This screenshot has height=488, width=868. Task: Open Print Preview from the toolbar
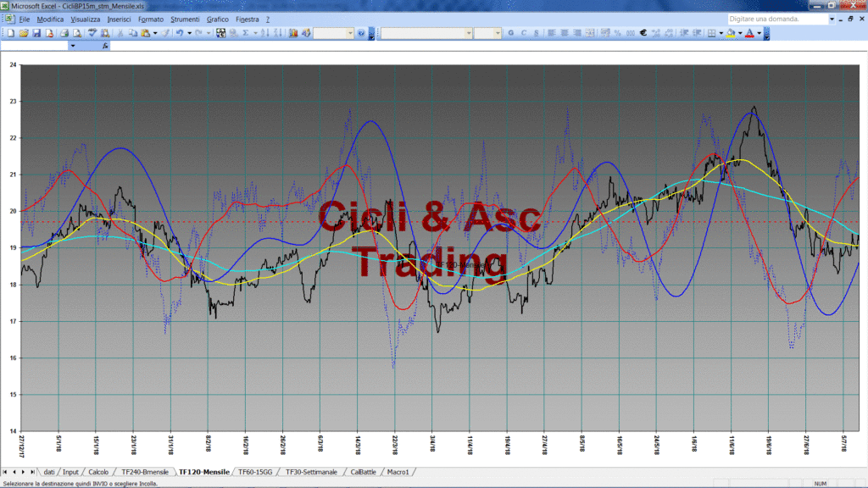[77, 33]
